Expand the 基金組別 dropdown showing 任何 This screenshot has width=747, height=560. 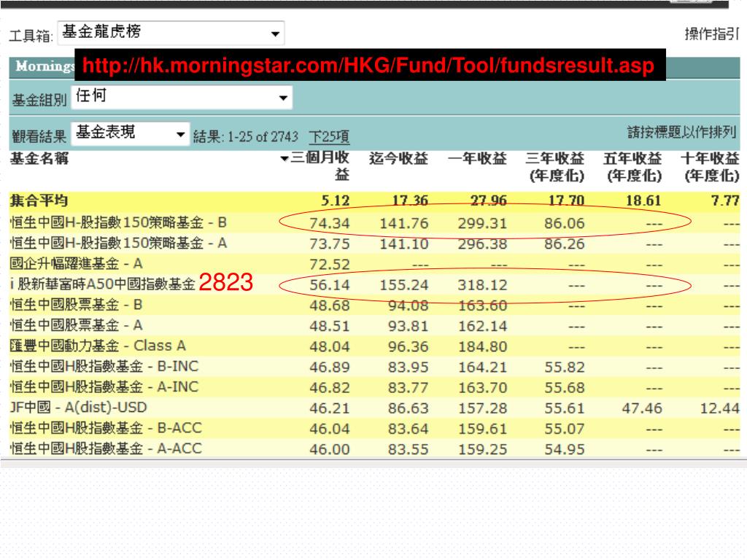click(182, 97)
